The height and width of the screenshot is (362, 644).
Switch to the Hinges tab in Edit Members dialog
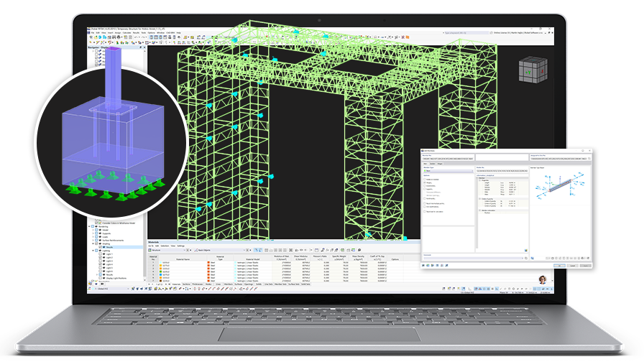pos(440,164)
